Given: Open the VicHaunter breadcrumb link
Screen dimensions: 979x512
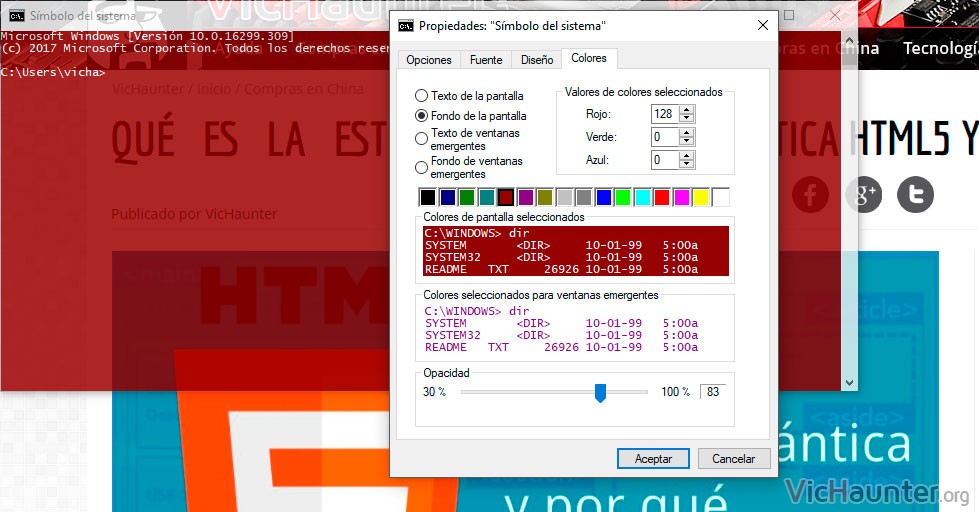Looking at the screenshot, I should coord(148,89).
